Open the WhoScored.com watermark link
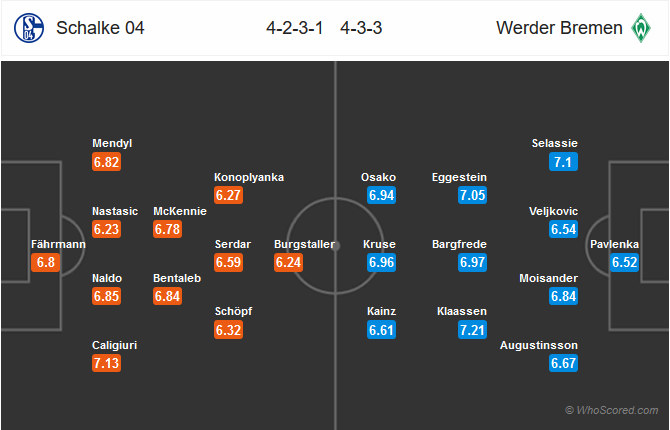Image resolution: width=670 pixels, height=430 pixels. point(611,410)
